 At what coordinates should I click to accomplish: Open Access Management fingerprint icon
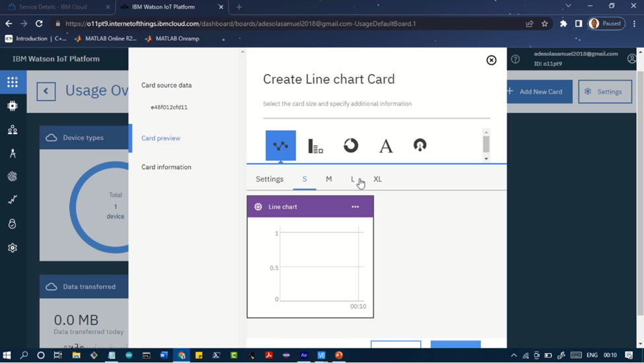click(x=13, y=176)
